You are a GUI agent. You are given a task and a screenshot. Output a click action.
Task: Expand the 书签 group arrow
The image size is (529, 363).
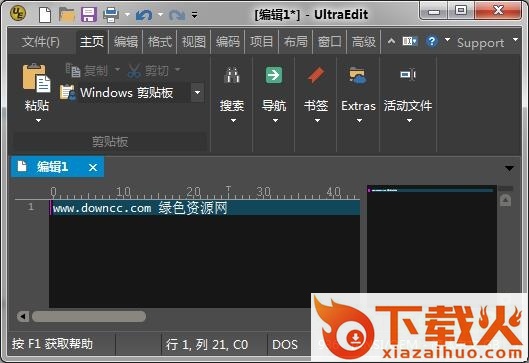tap(317, 120)
